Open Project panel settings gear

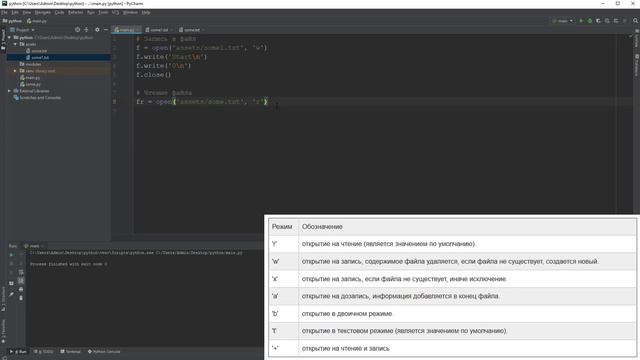pyautogui.click(x=97, y=30)
